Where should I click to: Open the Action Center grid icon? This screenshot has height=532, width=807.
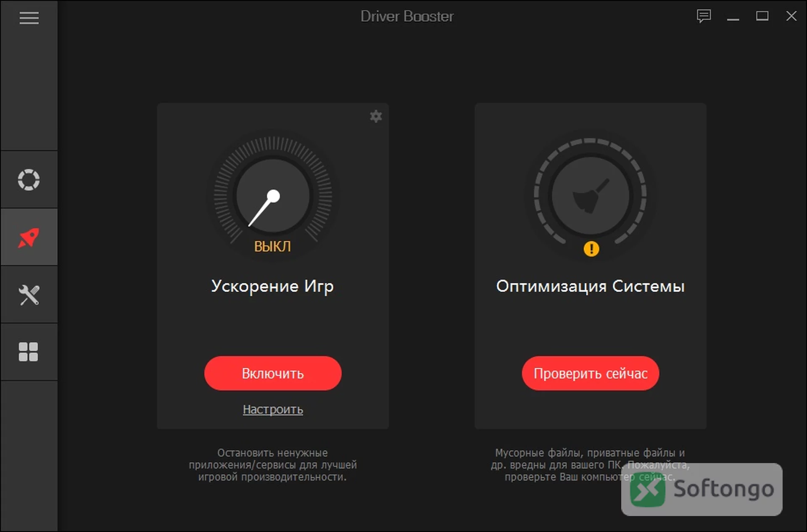(x=29, y=352)
